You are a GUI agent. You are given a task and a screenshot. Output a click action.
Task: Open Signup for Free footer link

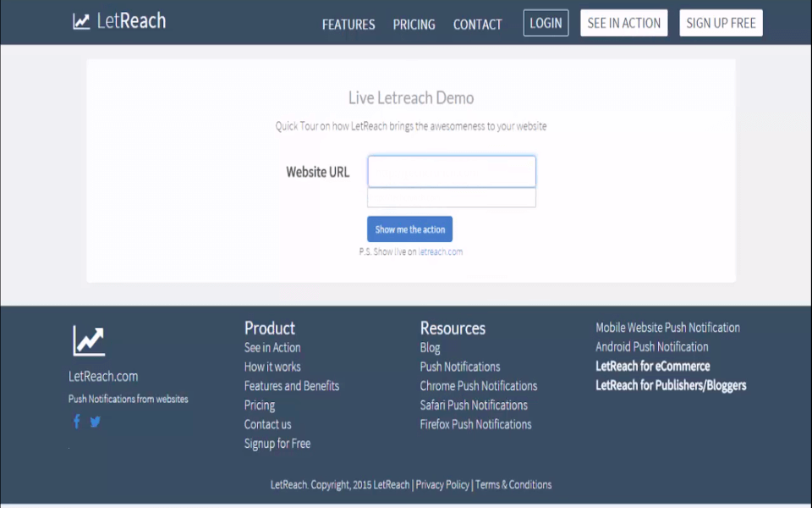(277, 443)
